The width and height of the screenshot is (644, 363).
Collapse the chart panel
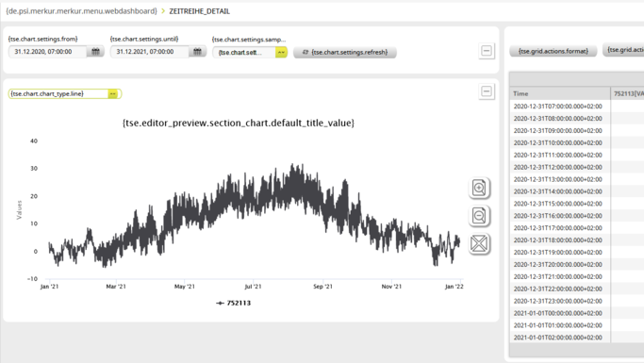tap(487, 91)
